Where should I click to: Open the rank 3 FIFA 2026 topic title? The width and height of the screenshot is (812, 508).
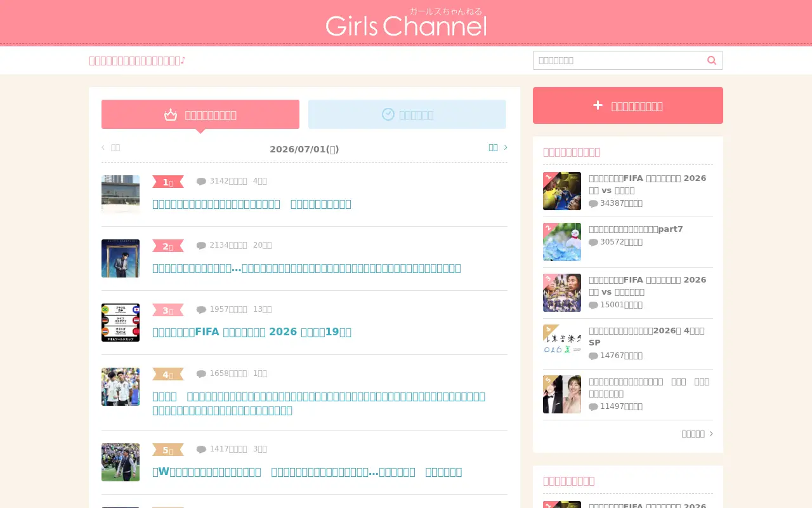point(252,332)
